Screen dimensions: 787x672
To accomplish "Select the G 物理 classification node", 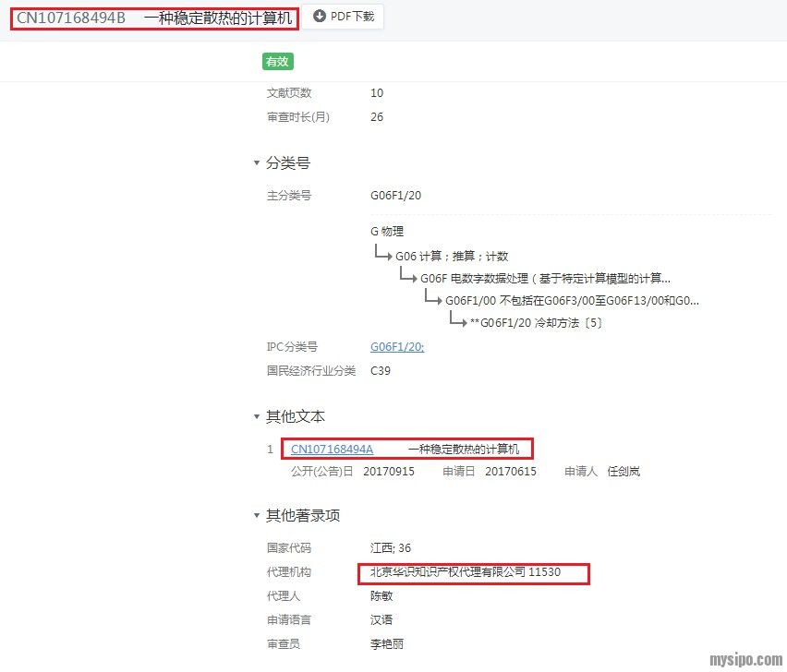I will pos(387,232).
